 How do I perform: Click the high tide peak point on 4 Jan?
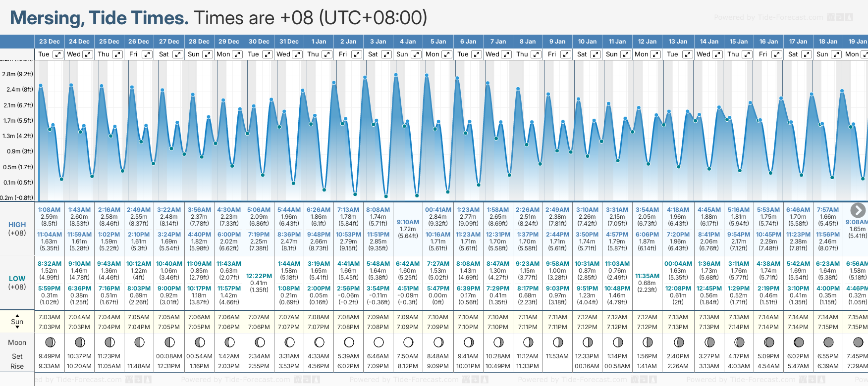click(396, 75)
